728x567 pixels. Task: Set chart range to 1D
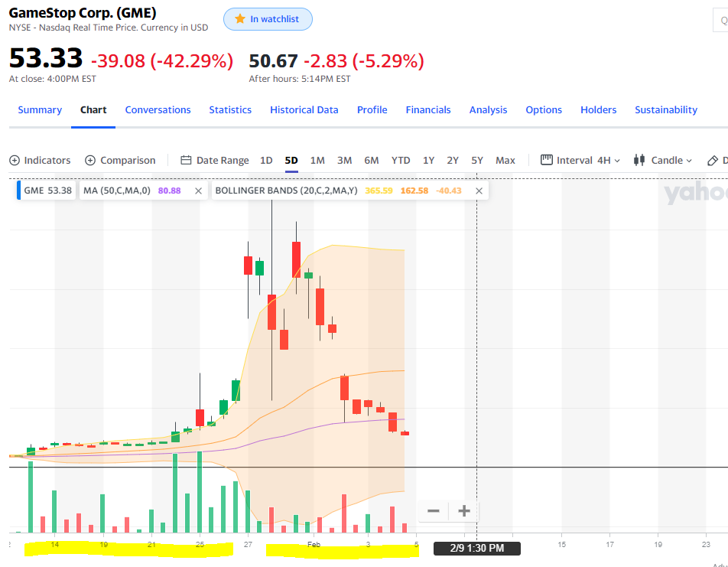[266, 161]
